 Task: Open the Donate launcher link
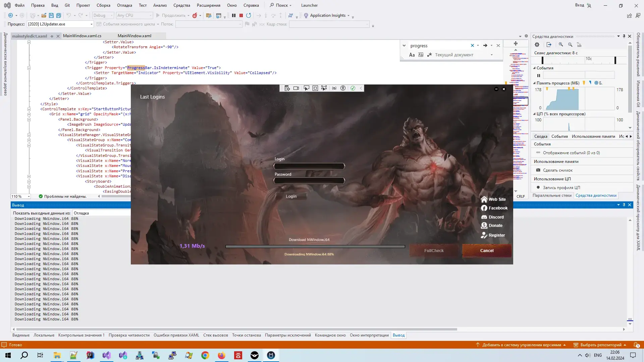(492, 226)
